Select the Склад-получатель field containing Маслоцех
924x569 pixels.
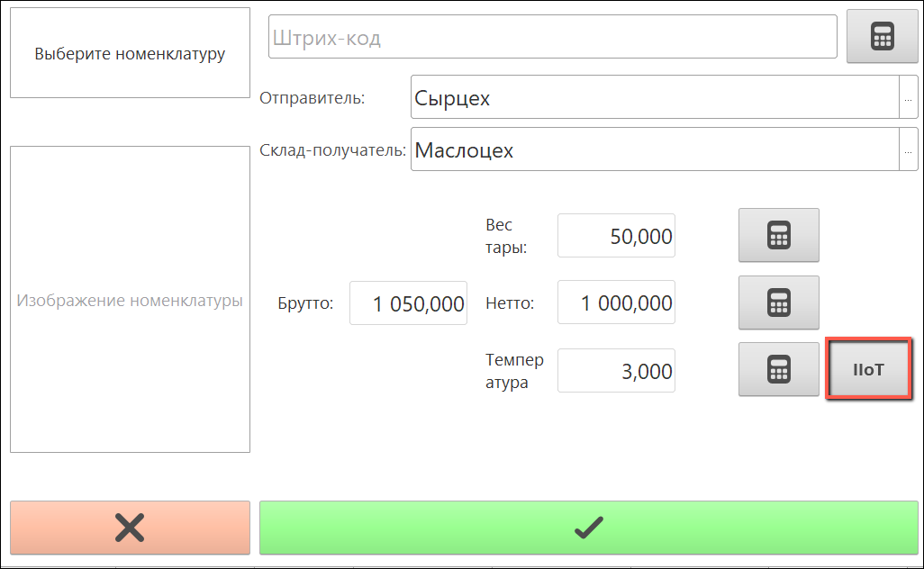(654, 149)
